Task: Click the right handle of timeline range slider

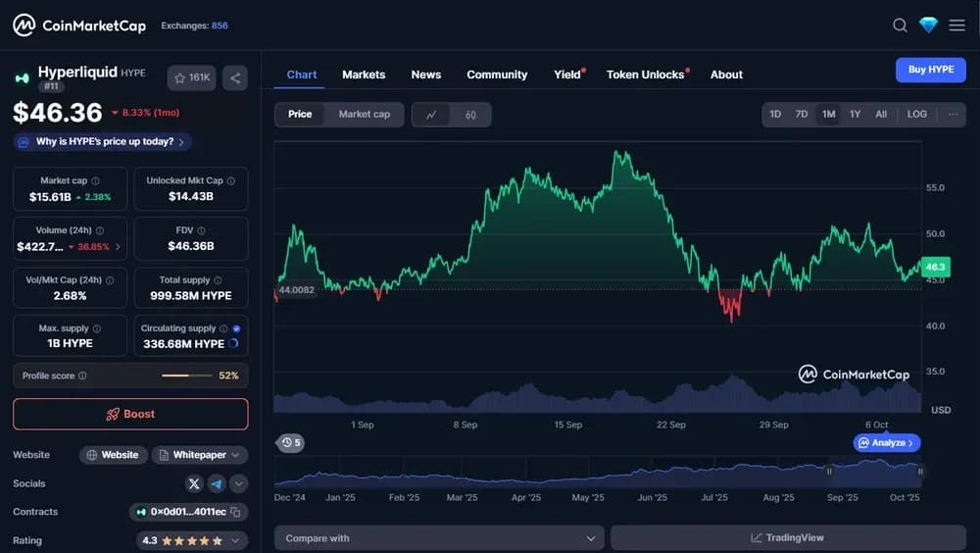Action: (x=920, y=472)
